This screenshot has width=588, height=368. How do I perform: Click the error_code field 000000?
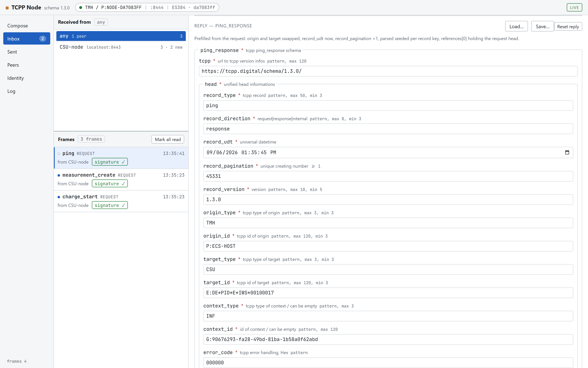coord(388,363)
